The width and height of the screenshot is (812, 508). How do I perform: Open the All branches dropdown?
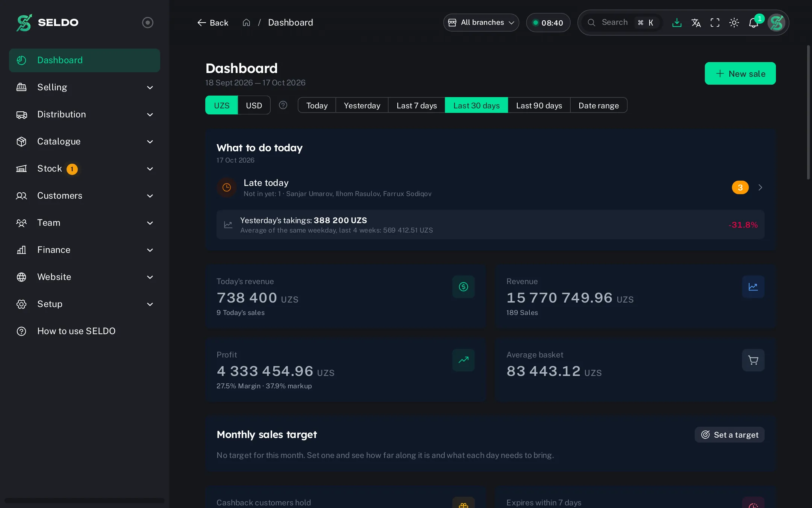pos(481,23)
